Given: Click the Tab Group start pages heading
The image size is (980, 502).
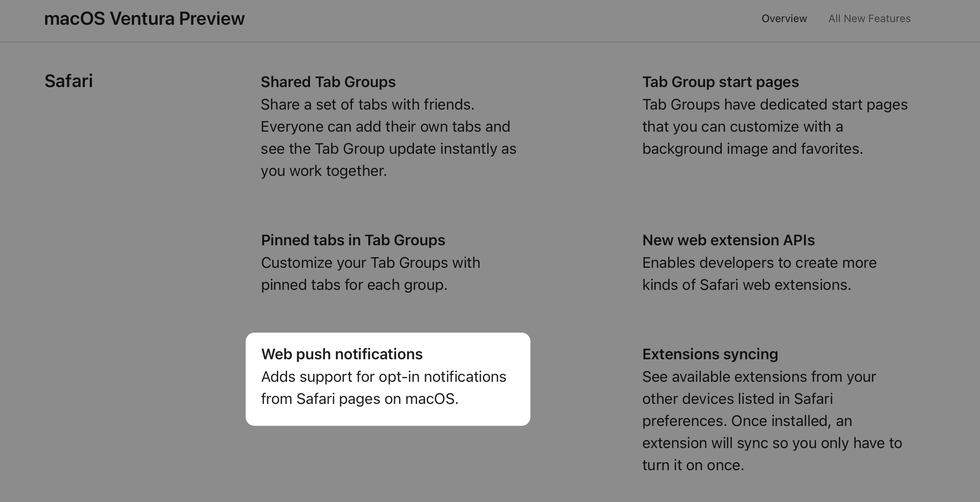Looking at the screenshot, I should (x=720, y=82).
